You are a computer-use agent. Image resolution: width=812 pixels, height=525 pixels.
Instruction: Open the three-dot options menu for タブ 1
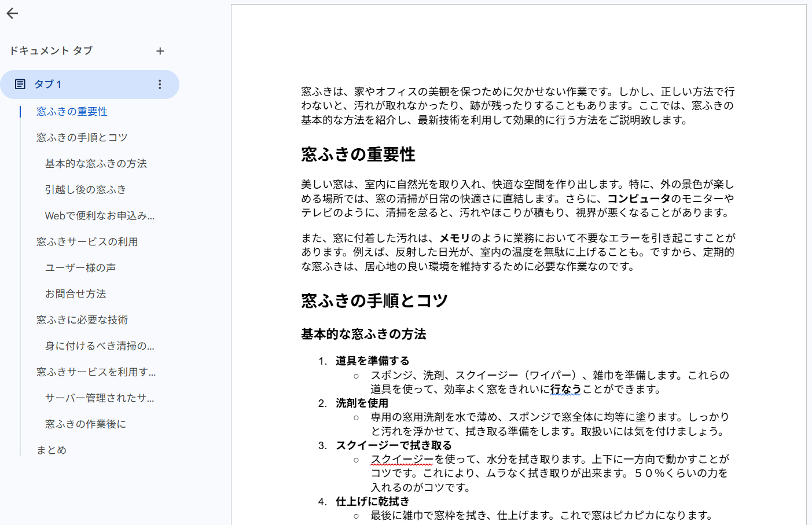click(160, 85)
